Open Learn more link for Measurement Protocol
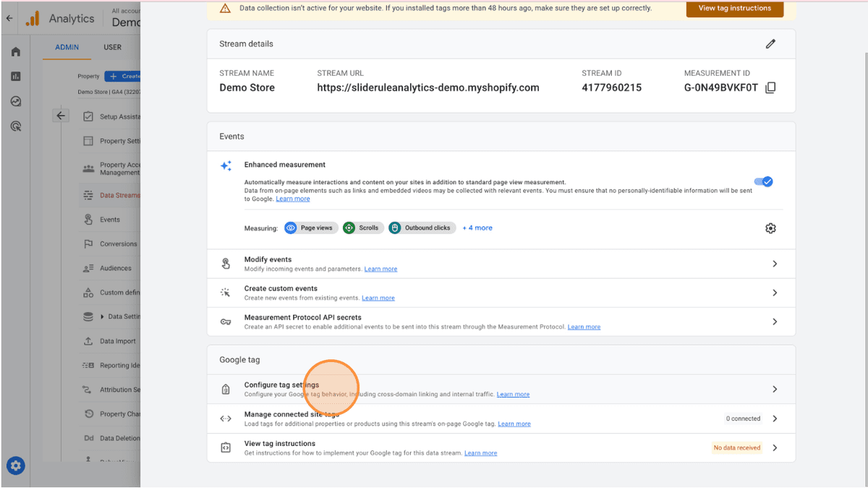 tap(584, 327)
